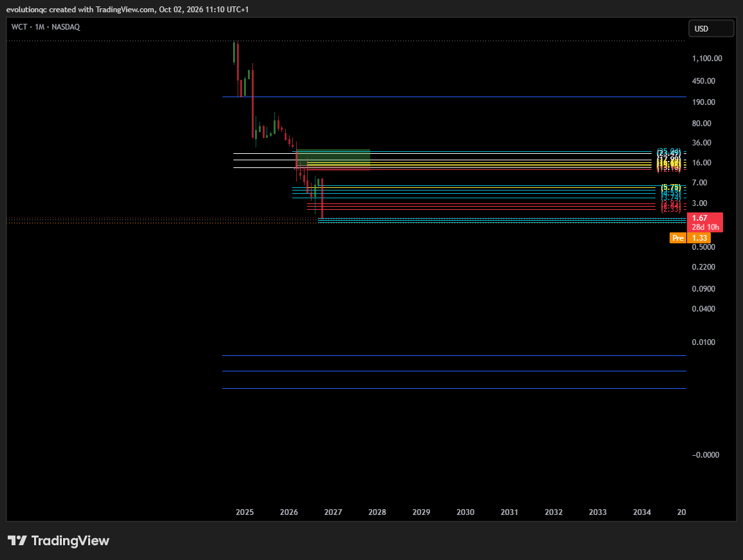Screen dimensions: 743x560
Task: Select the green shaded rectangle zone on chart
Action: coord(334,158)
